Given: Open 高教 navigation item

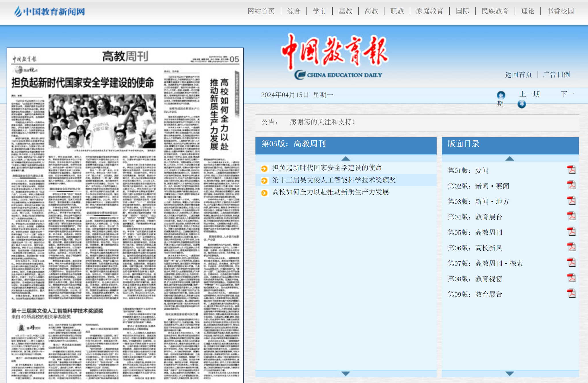Looking at the screenshot, I should tap(371, 11).
